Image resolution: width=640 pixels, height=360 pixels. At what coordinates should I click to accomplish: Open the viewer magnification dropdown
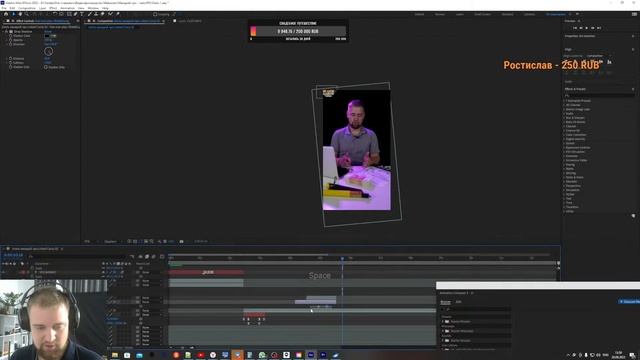pos(90,242)
